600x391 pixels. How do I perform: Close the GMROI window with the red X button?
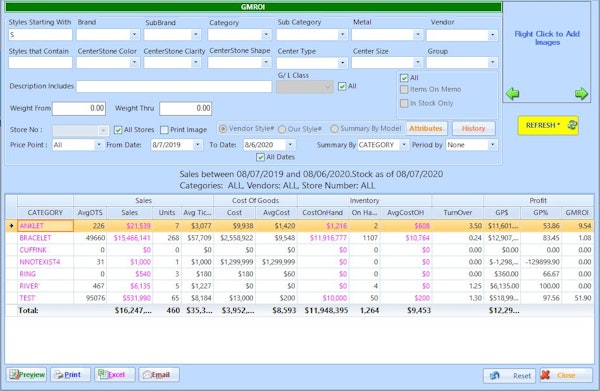[566, 376]
